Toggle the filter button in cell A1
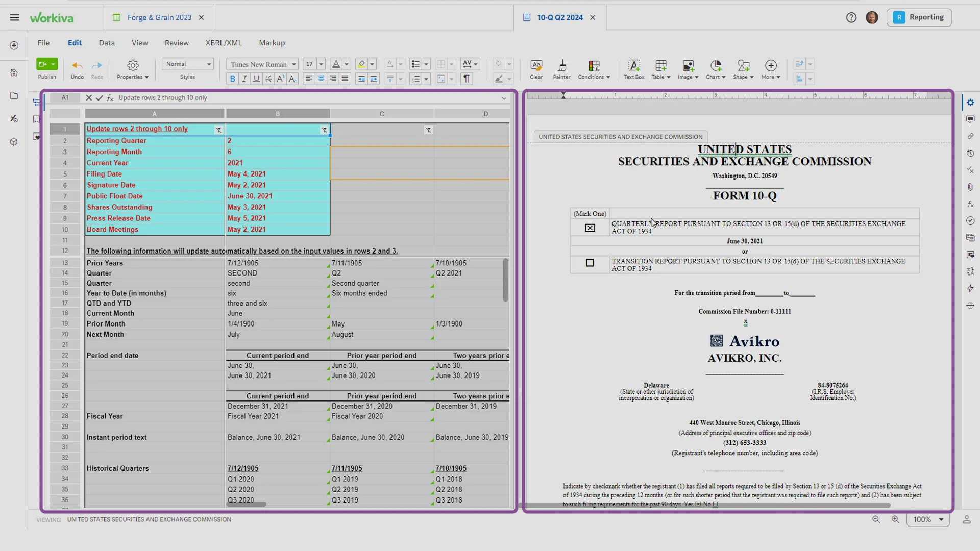 tap(218, 130)
